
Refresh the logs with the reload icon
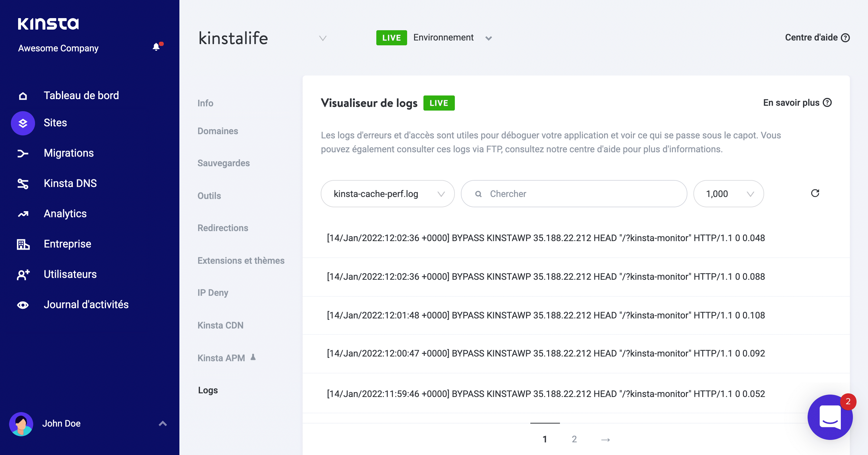tap(815, 193)
